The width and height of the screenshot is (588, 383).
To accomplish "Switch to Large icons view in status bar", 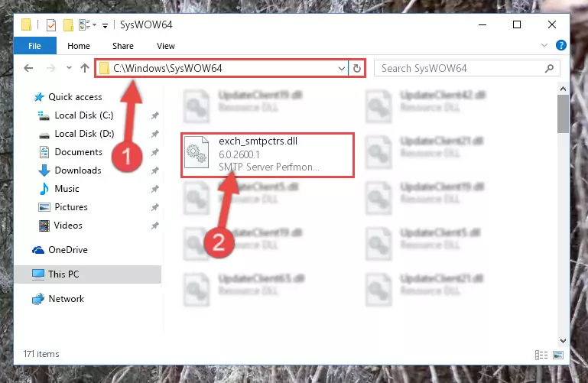I will tap(558, 355).
